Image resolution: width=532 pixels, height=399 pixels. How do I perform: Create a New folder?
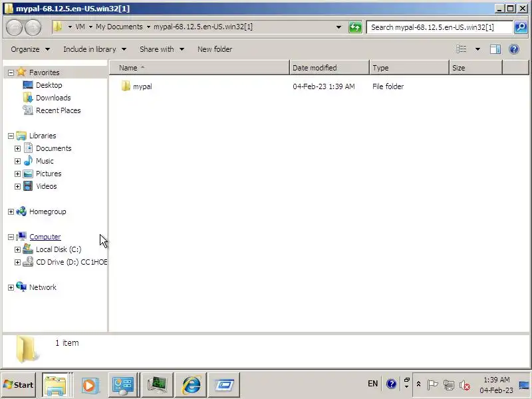tap(215, 49)
